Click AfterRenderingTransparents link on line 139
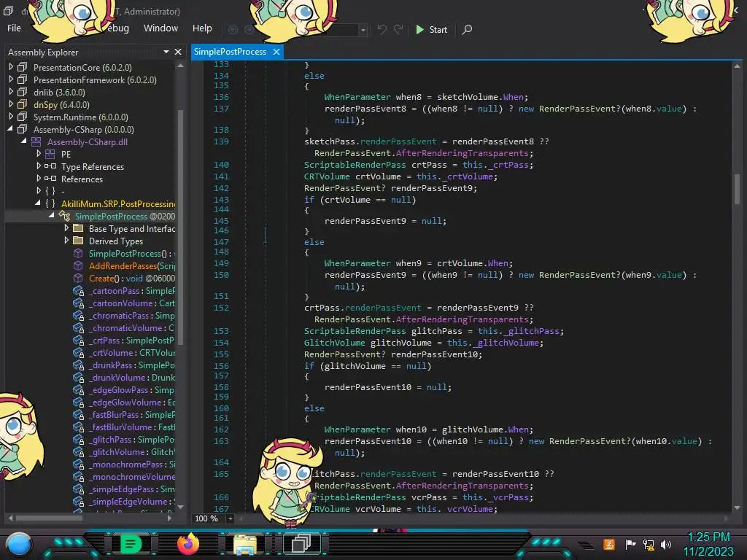This screenshot has width=747, height=560. [x=462, y=153]
